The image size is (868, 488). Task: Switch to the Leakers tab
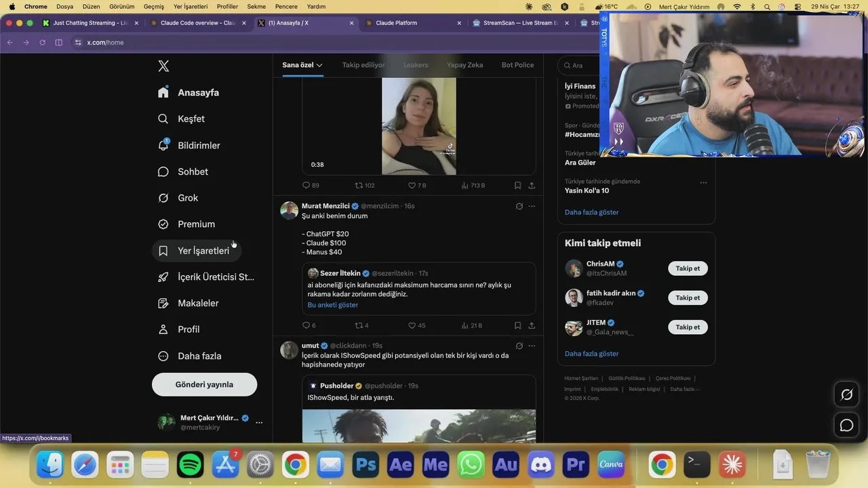click(x=416, y=65)
